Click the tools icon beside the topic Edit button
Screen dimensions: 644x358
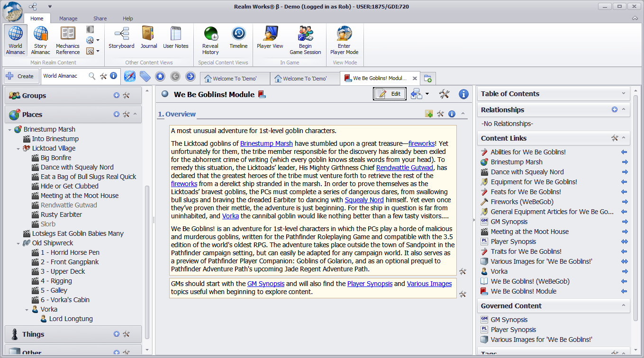[444, 94]
